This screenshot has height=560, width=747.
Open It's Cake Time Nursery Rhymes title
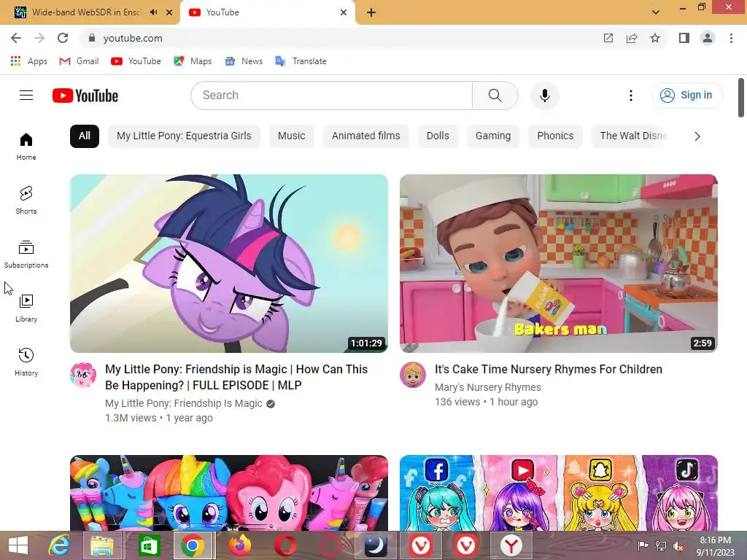549,370
